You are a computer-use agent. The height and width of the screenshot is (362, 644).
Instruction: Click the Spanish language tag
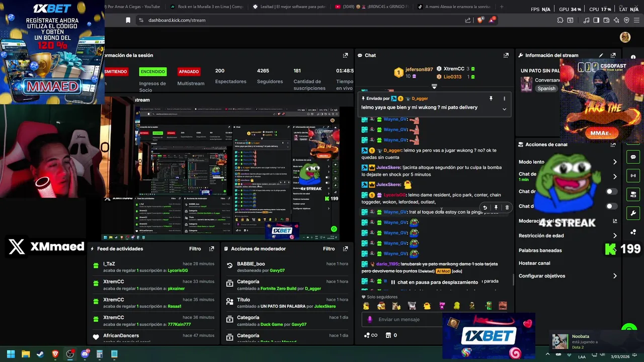(x=546, y=88)
